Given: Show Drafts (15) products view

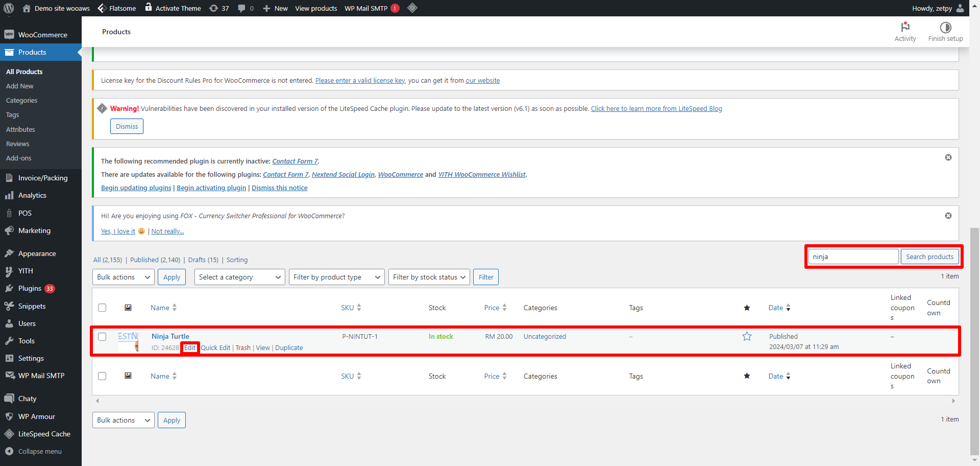Looking at the screenshot, I should [x=203, y=260].
